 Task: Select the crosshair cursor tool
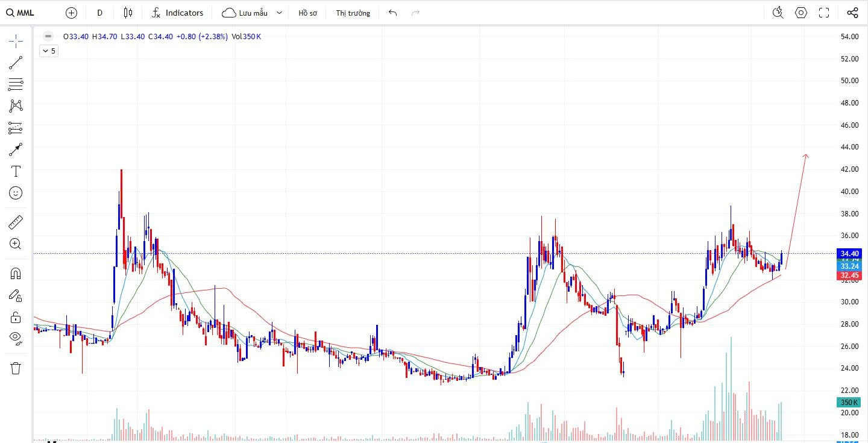pos(16,41)
